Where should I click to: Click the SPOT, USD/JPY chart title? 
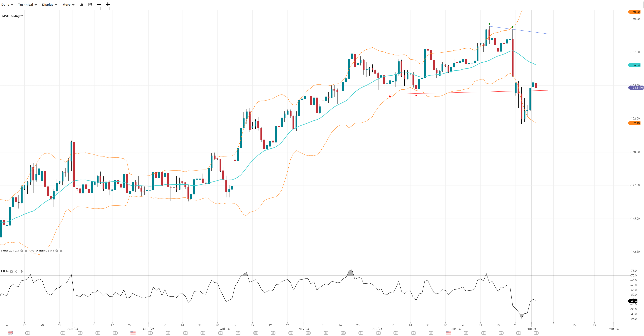pos(12,16)
